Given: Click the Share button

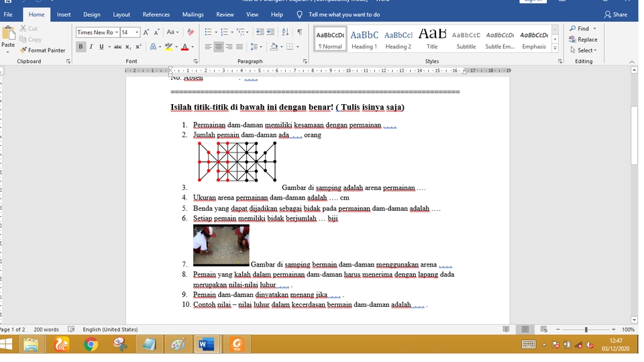Looking at the screenshot, I should [616, 14].
